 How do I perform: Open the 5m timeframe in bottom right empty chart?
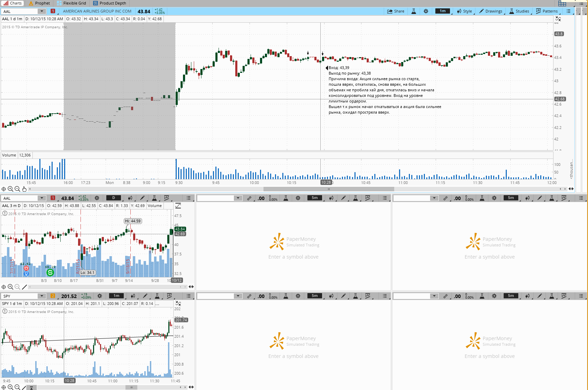[x=511, y=296]
